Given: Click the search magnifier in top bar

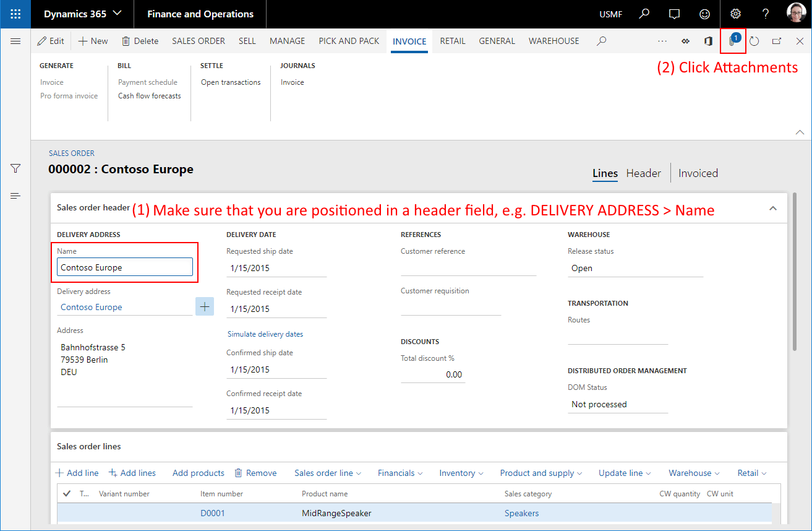Looking at the screenshot, I should (644, 14).
